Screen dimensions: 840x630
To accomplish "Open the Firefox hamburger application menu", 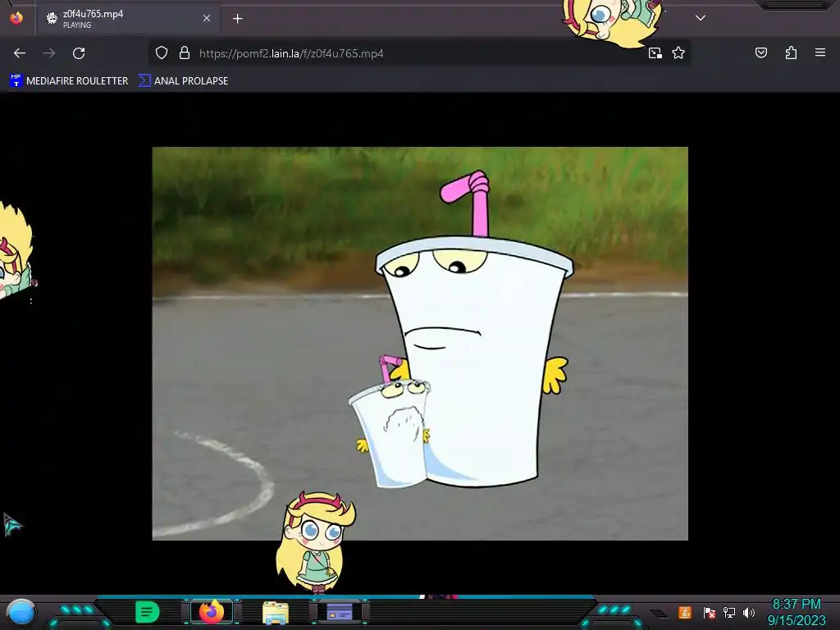I will pyautogui.click(x=820, y=52).
